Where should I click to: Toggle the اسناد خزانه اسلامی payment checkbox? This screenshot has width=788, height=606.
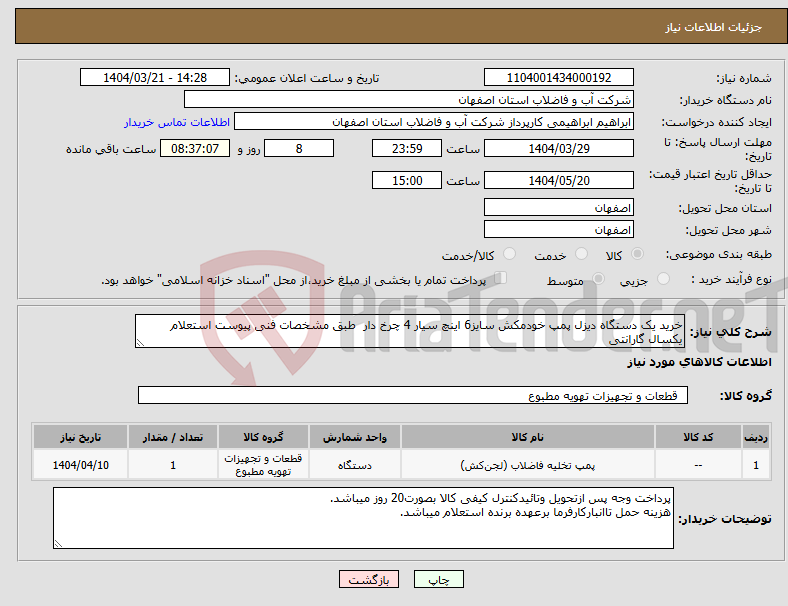coord(501,278)
